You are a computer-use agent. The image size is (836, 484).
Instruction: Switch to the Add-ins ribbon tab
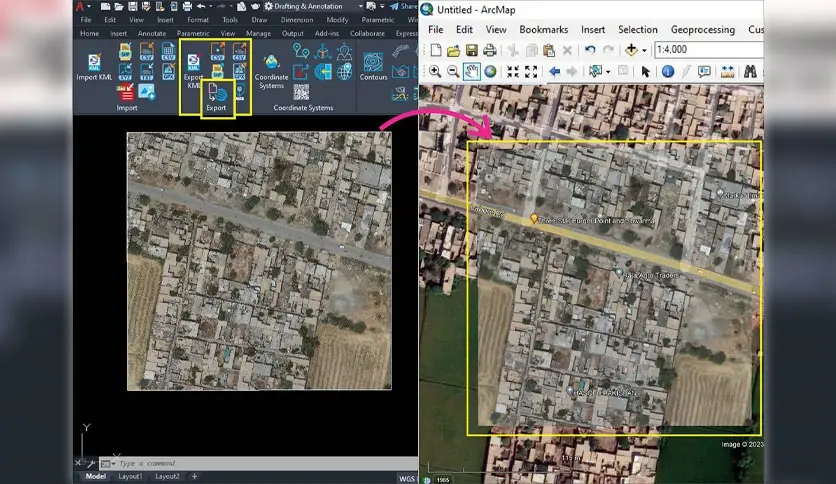click(327, 33)
